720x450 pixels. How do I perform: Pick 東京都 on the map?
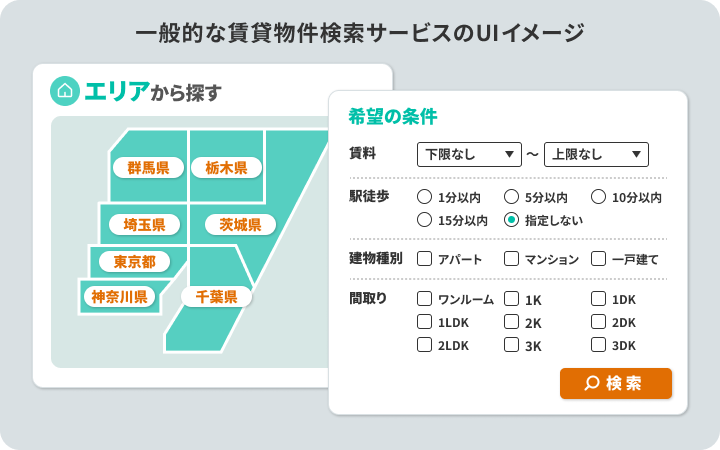coord(135,262)
